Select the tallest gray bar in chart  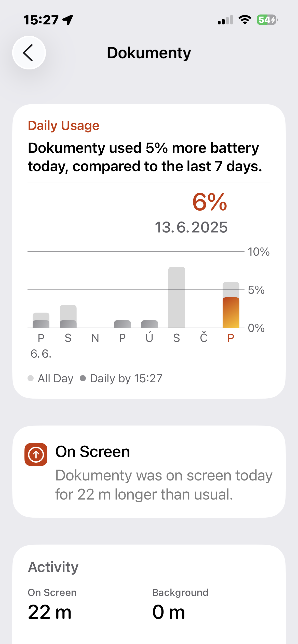click(177, 297)
